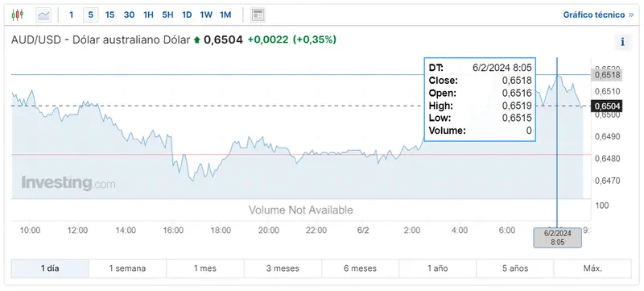Choose the 1W interval
This screenshot has height=291, width=644.
coord(206,15)
